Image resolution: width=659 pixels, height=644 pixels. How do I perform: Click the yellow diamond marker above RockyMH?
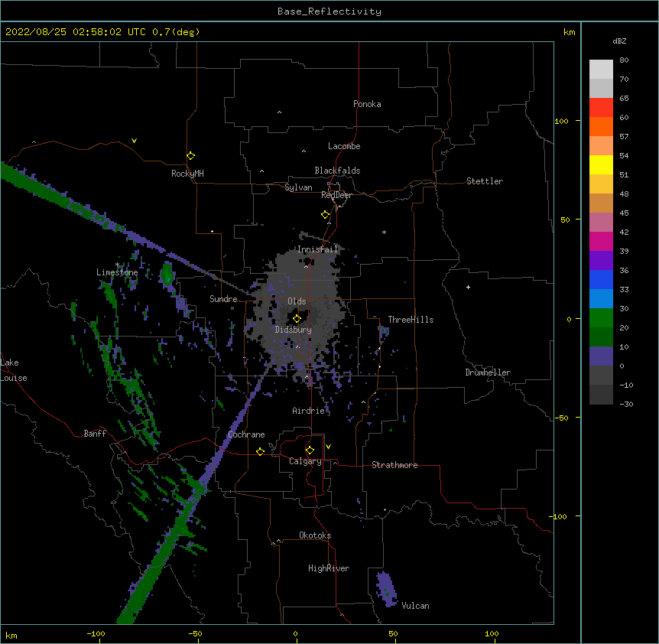click(191, 156)
